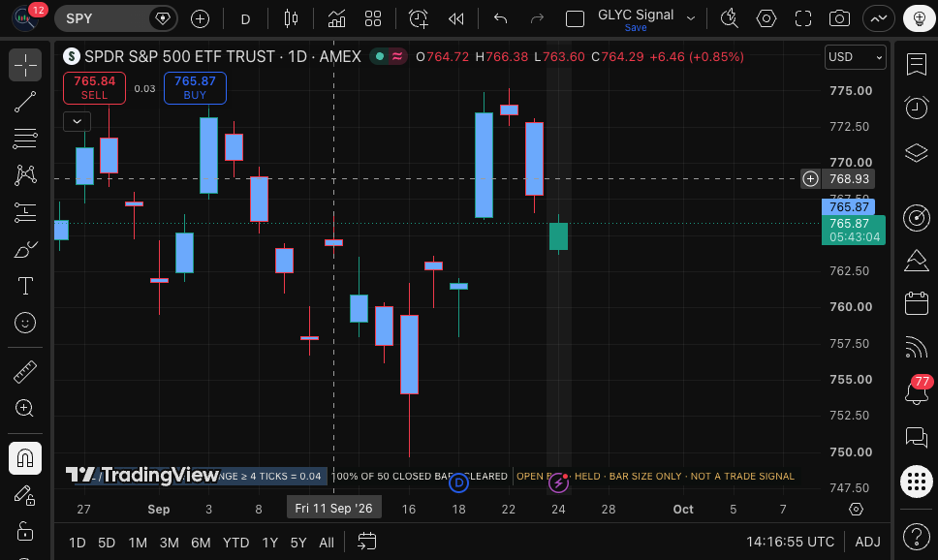Image resolution: width=938 pixels, height=560 pixels.
Task: Select the crosshair cursor tool
Action: (x=25, y=65)
